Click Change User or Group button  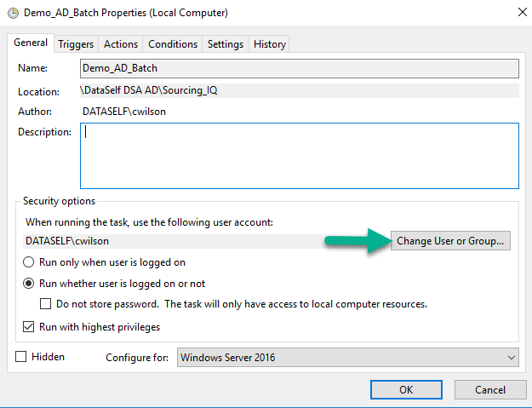pos(451,241)
